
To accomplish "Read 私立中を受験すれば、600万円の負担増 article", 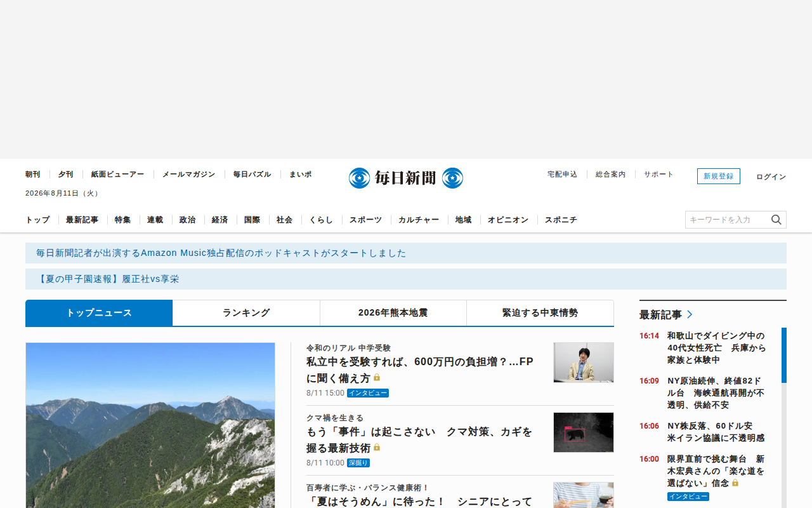I will [420, 370].
